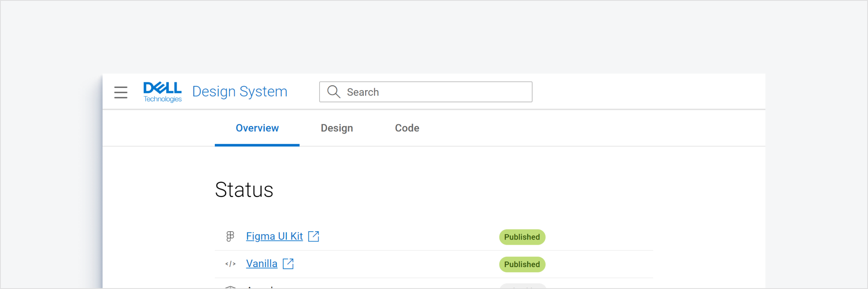
Task: Follow the Vanilla link
Action: coord(262,264)
